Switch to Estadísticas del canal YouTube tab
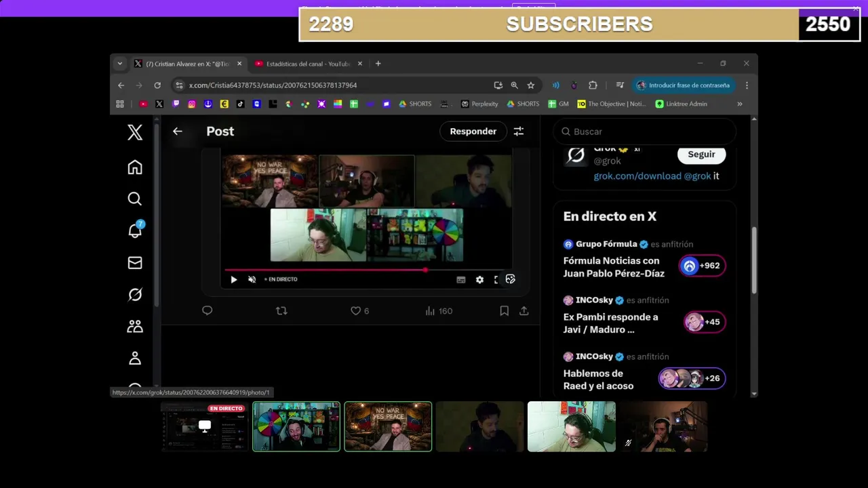 tap(309, 64)
